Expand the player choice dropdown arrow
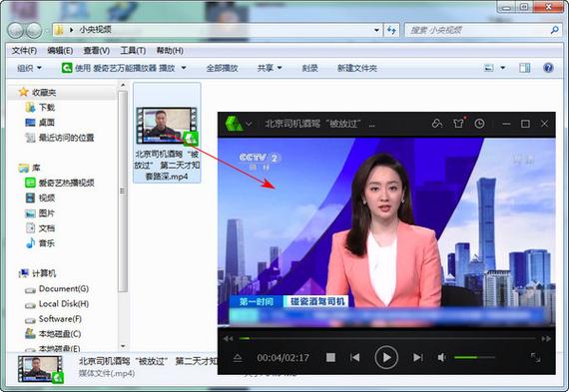This screenshot has width=569, height=392. (x=184, y=68)
